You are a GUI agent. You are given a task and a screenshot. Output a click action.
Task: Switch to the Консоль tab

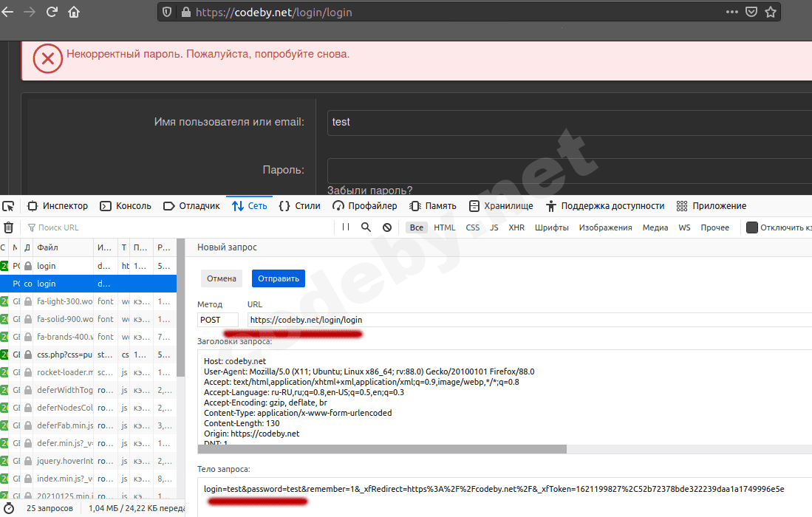126,206
